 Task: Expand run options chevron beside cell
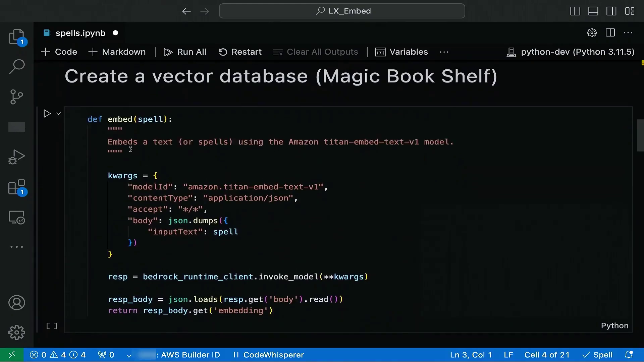tap(58, 114)
